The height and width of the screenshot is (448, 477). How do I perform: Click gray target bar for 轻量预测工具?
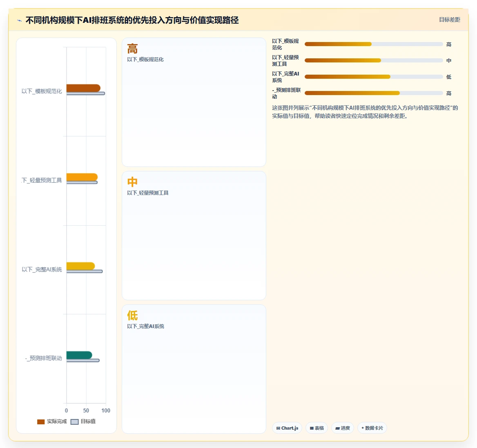point(82,182)
